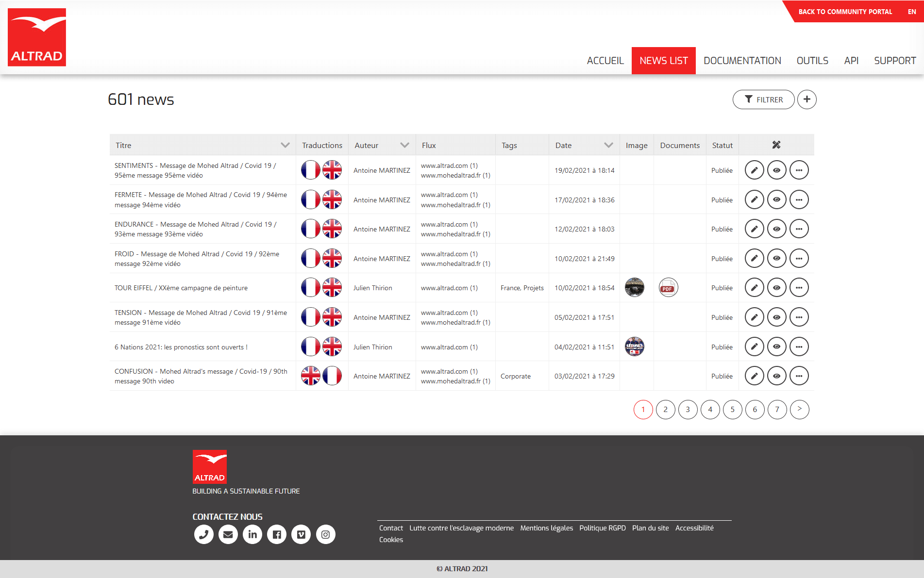924x578 pixels.
Task: Open the PDF document of TOUR EIFFEL
Action: click(668, 288)
